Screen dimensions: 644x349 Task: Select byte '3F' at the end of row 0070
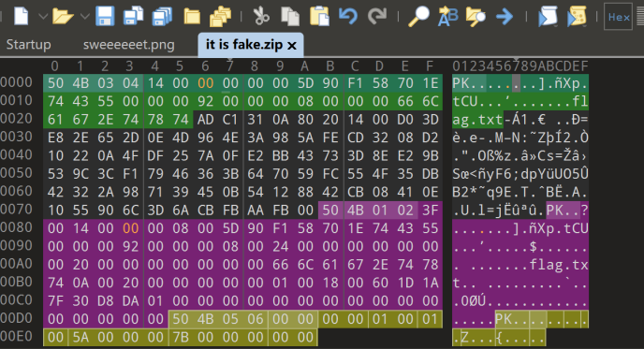(x=430, y=211)
